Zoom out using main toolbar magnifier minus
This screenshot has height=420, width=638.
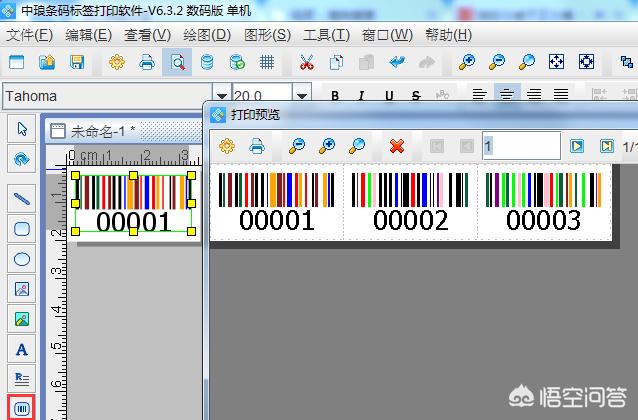click(497, 62)
